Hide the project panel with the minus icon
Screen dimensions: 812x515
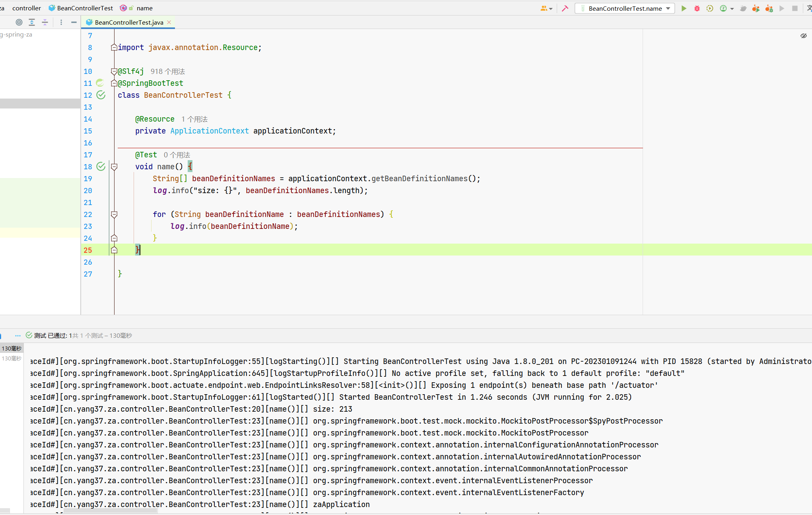(74, 22)
